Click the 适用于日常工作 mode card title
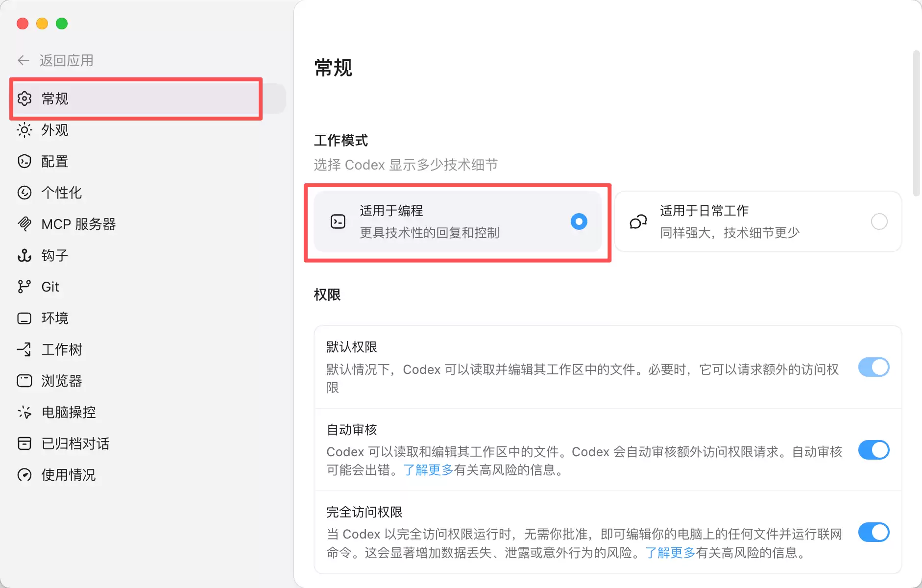Image resolution: width=922 pixels, height=588 pixels. tap(704, 211)
